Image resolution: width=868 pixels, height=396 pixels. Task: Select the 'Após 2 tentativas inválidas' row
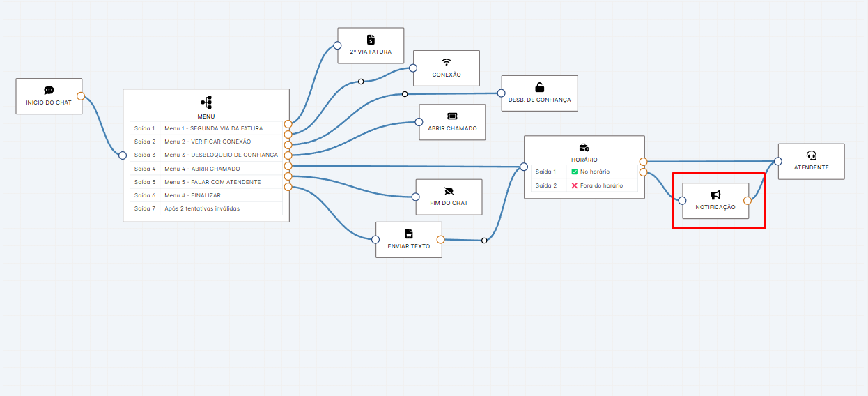click(202, 208)
